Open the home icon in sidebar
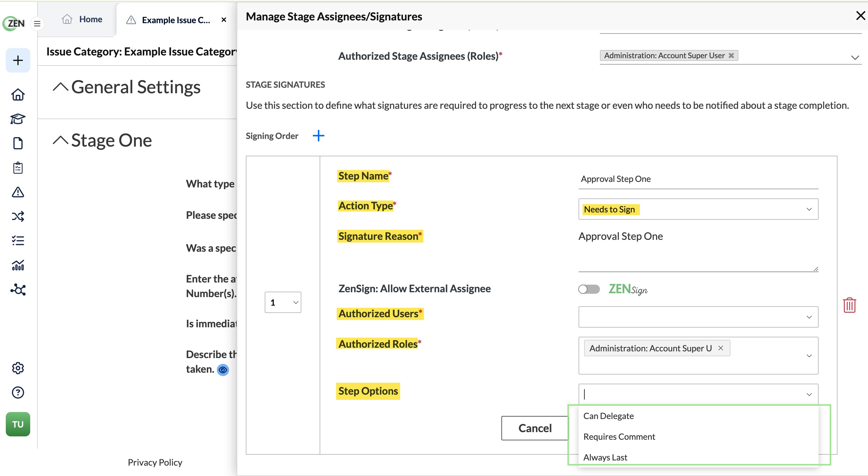The width and height of the screenshot is (868, 476). coord(18,94)
